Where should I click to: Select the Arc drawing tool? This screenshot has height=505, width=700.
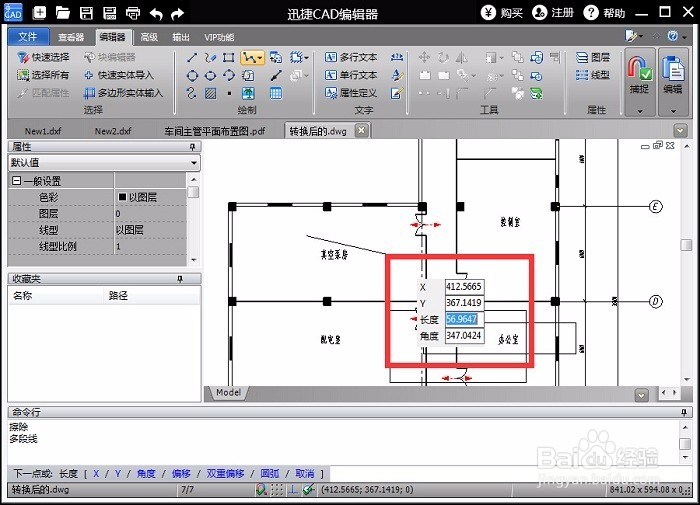[229, 75]
